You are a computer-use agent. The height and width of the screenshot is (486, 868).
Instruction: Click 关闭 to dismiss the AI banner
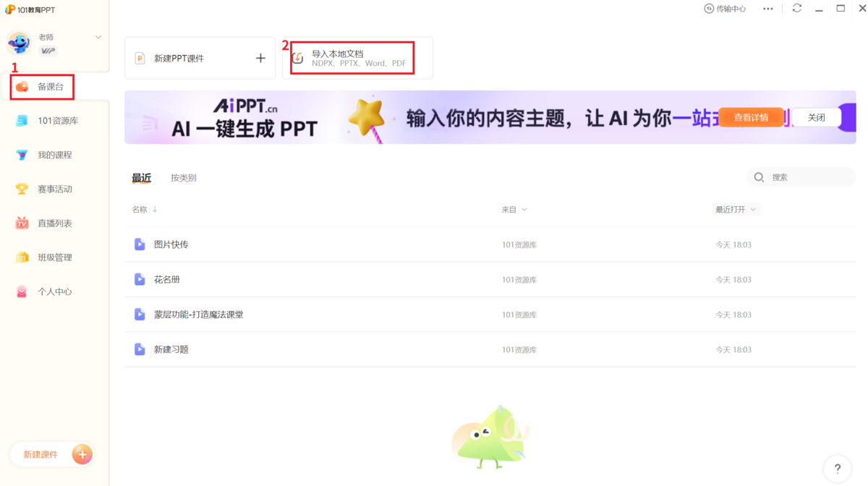coord(816,116)
